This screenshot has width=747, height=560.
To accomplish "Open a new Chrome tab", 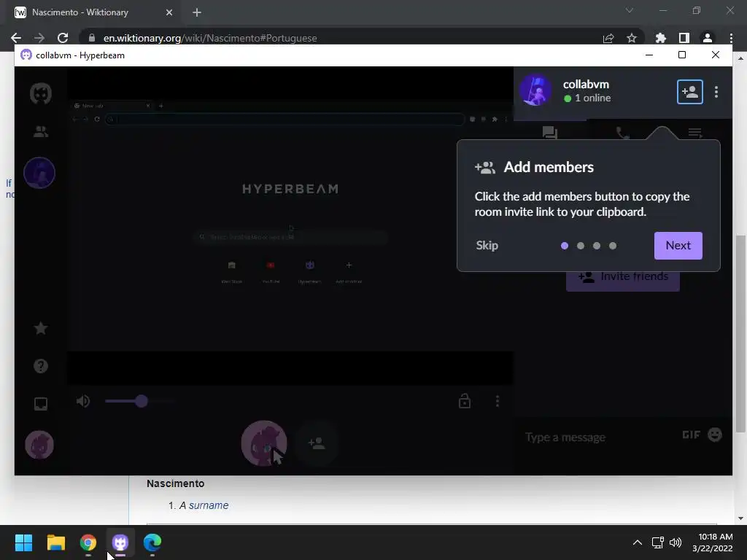I will point(197,12).
